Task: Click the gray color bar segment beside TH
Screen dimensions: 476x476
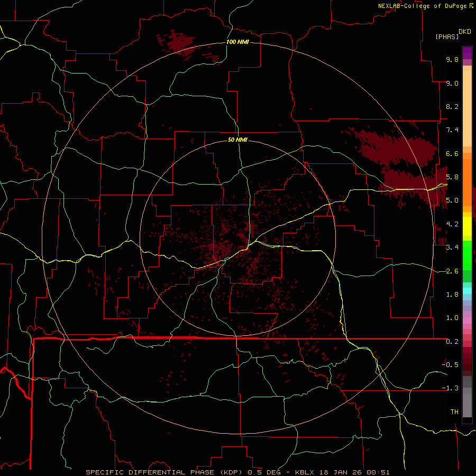Action: (x=467, y=407)
